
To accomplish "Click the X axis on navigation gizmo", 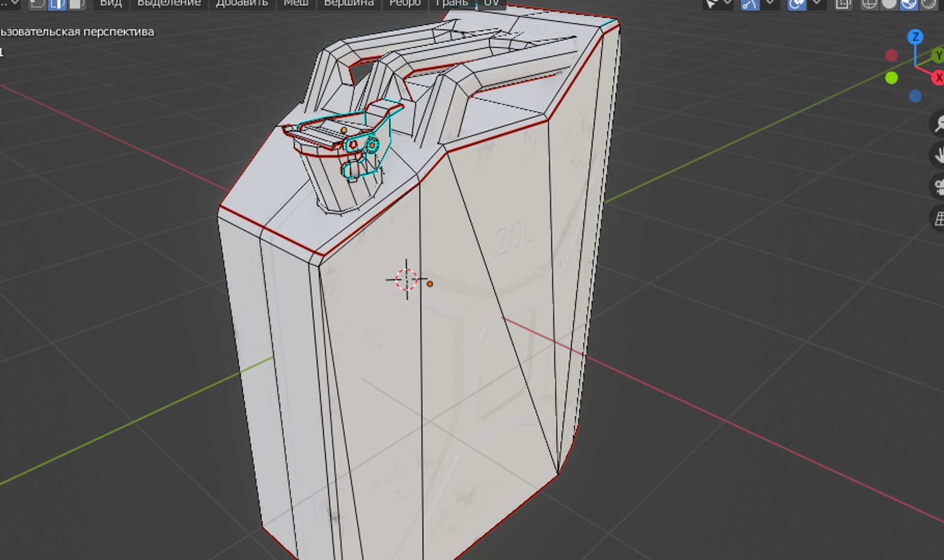I will coord(938,78).
